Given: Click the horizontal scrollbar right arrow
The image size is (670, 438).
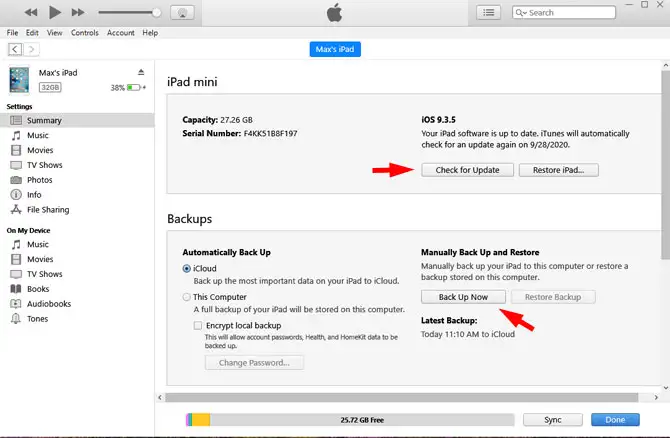Looking at the screenshot, I should pos(656,397).
